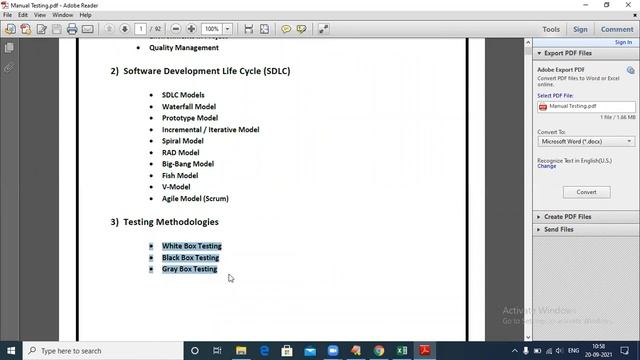Go to next page with the down arrow
The width and height of the screenshot is (640, 360).
click(124, 29)
